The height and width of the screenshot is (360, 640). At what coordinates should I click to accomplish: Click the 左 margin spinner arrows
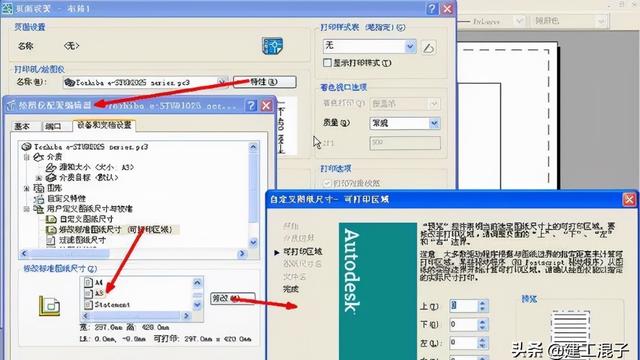tap(483, 342)
